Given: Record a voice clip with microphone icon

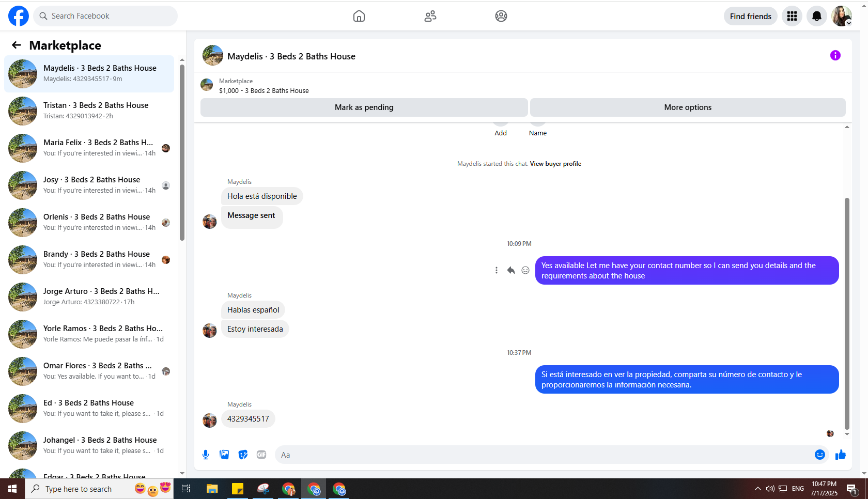Looking at the screenshot, I should click(206, 455).
